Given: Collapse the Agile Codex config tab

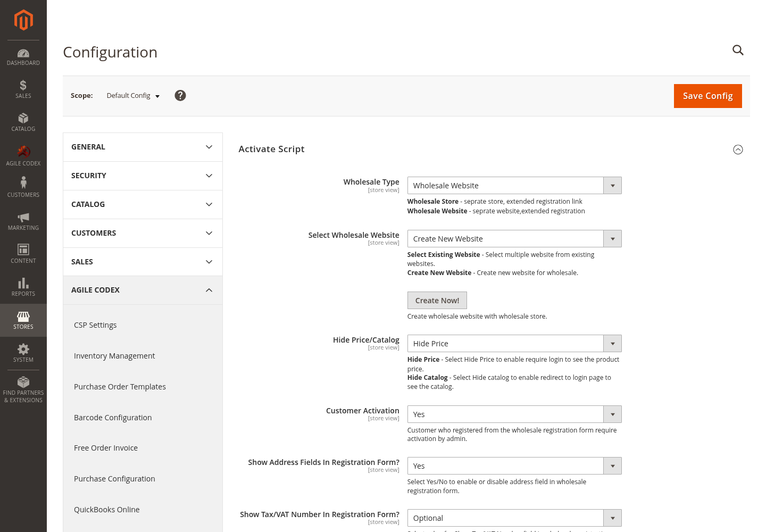Looking at the screenshot, I should [x=143, y=290].
